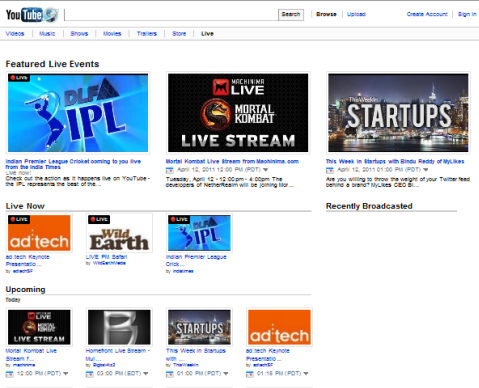Click calendar icon beside 01:00 PM (PDT) upcoming
Viewport: 479px width, 388px height.
coord(170,374)
